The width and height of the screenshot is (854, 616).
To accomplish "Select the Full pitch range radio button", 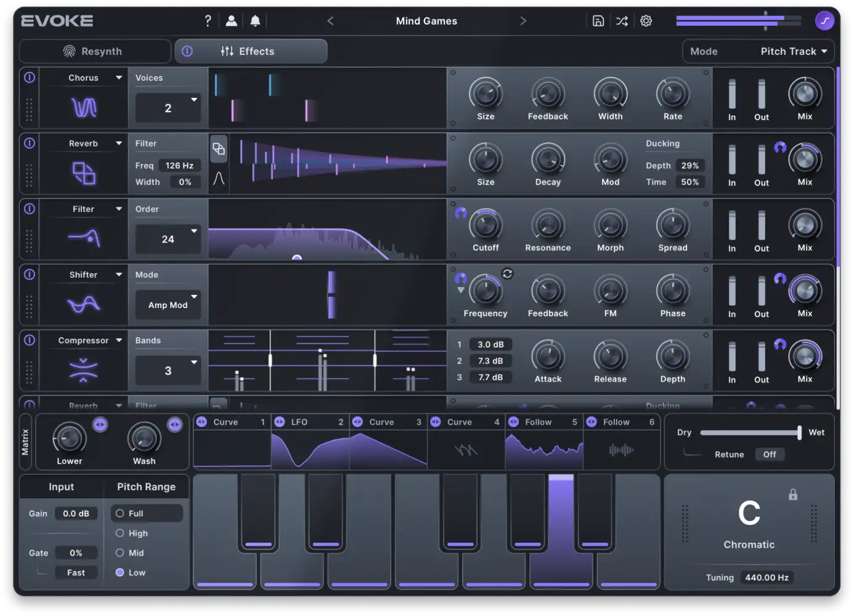I will [x=119, y=513].
